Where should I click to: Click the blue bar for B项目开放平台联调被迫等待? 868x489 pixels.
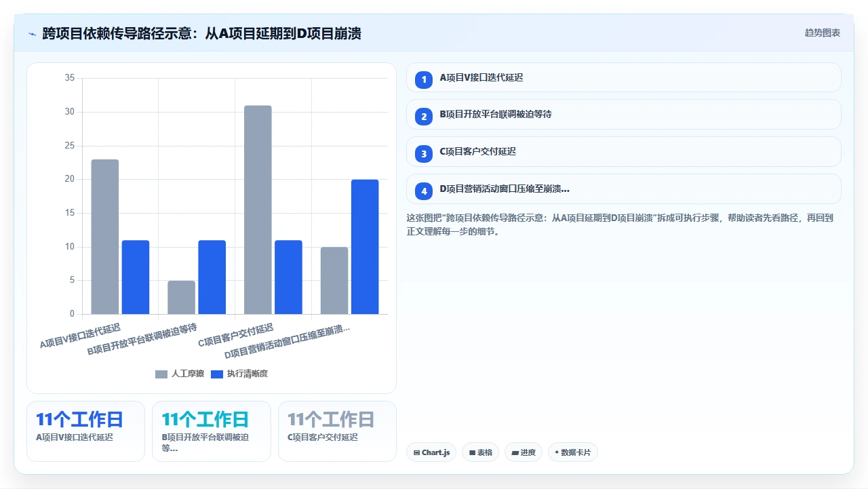point(212,277)
